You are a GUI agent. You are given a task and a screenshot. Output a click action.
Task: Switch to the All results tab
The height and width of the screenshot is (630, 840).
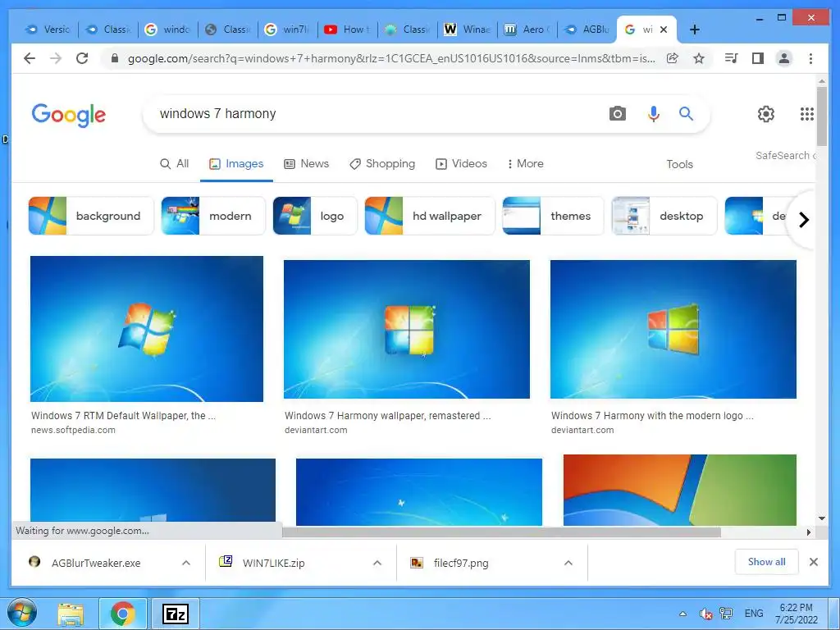175,164
